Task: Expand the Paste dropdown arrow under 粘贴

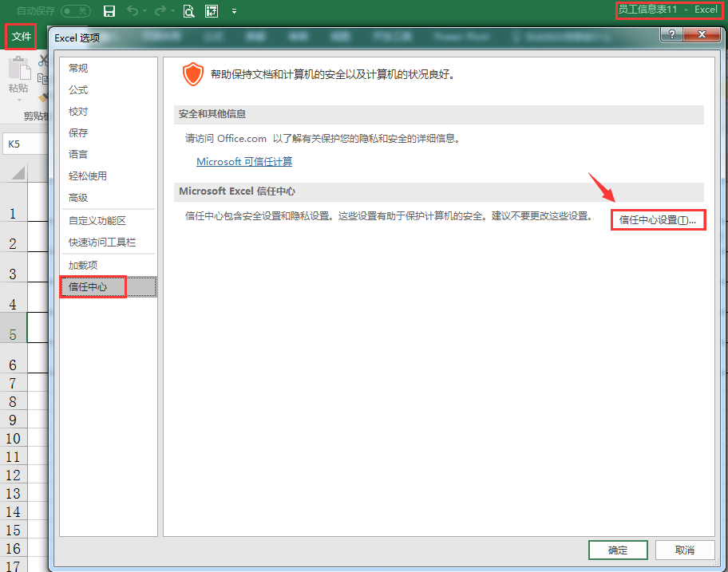Action: tap(19, 100)
